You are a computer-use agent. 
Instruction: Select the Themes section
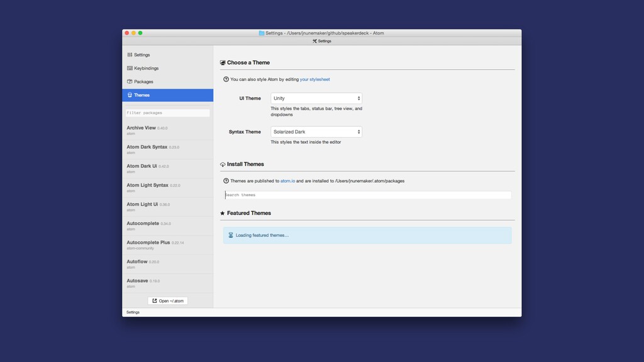click(167, 95)
